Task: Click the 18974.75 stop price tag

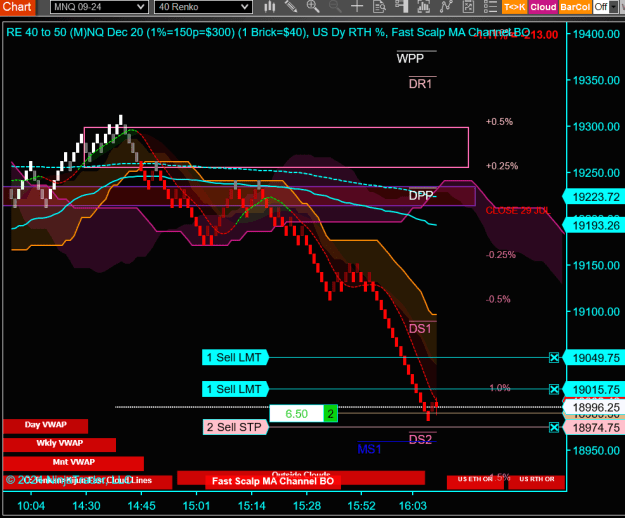Action: point(593,428)
